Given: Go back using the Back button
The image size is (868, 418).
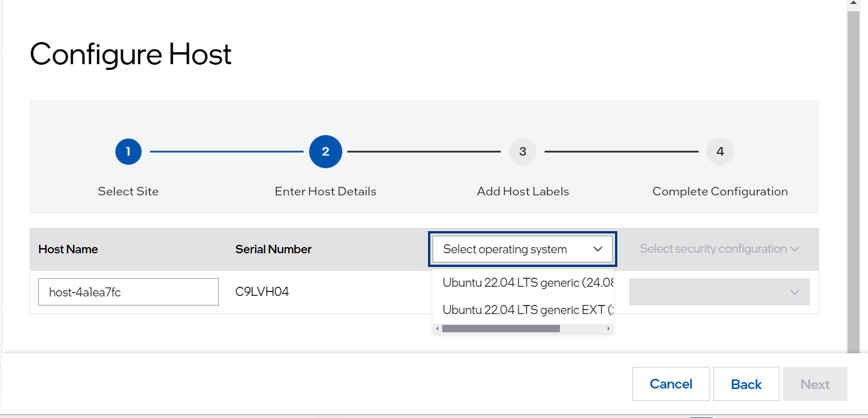Looking at the screenshot, I should [746, 384].
